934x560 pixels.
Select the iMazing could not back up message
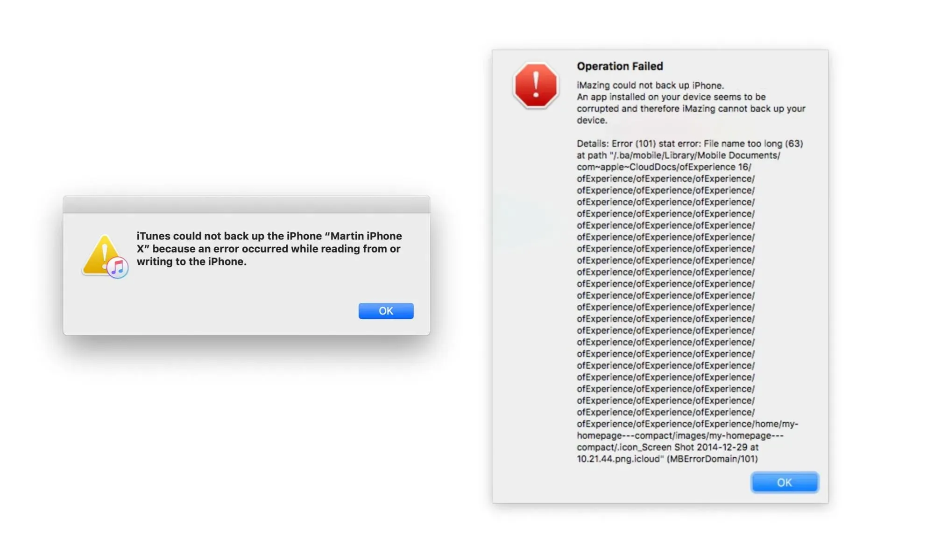pyautogui.click(x=650, y=85)
